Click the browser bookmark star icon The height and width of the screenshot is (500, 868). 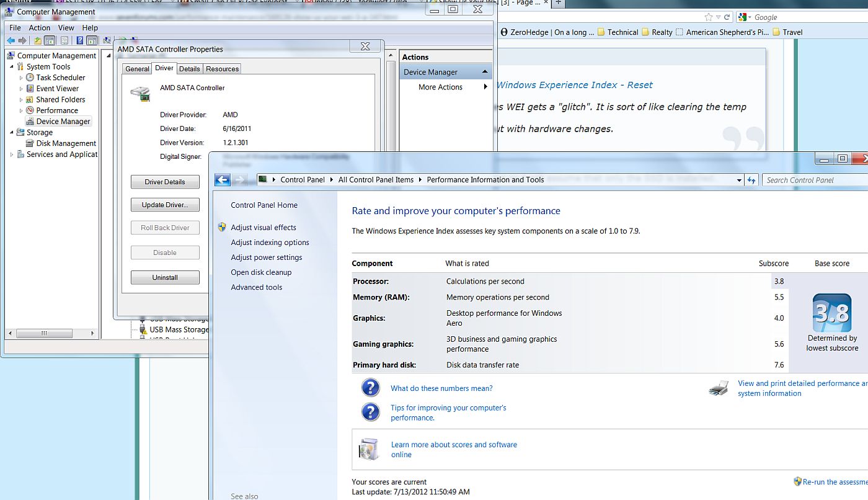tap(708, 17)
